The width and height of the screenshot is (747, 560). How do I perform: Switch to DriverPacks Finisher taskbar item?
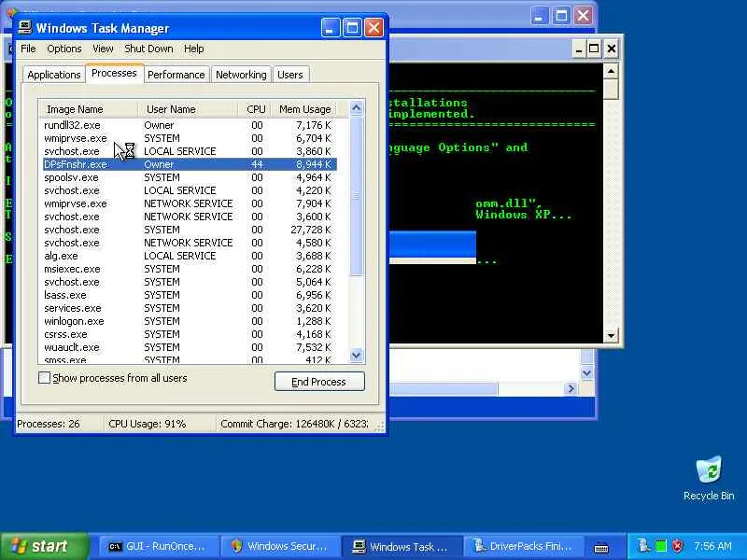(x=523, y=547)
